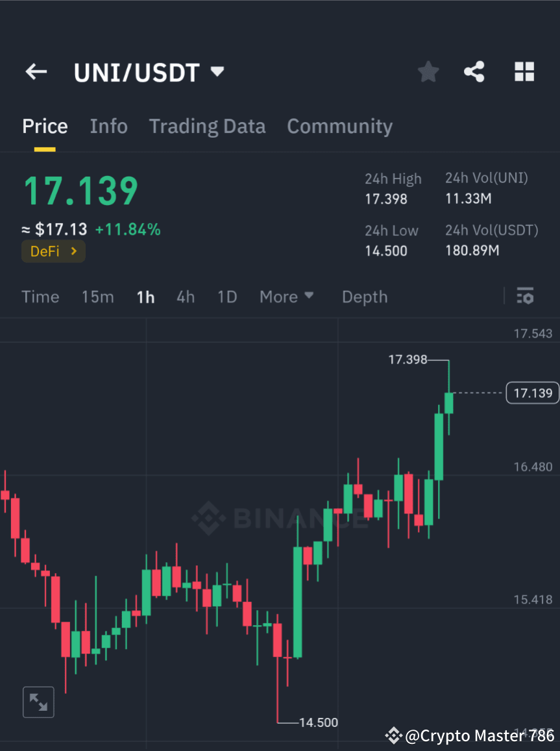
Task: Open the UNI/USDT pair selector dropdown
Action: point(217,71)
